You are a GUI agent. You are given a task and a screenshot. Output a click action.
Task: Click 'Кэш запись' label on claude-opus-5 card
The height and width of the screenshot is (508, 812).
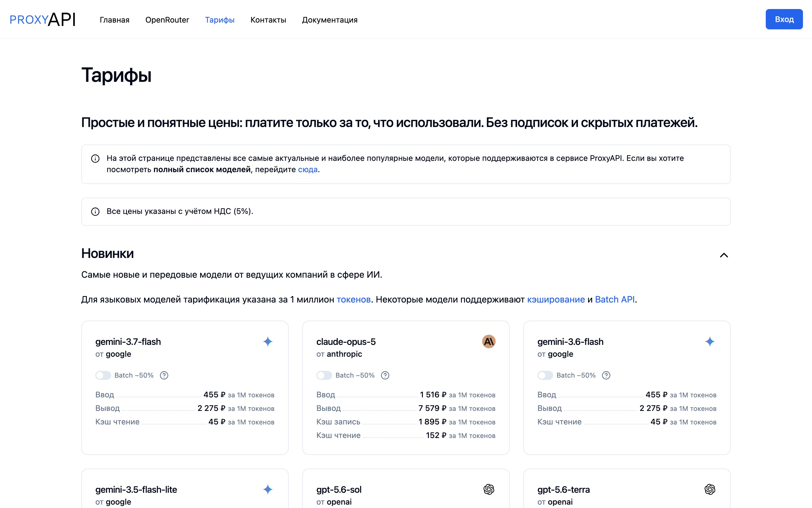point(338,422)
